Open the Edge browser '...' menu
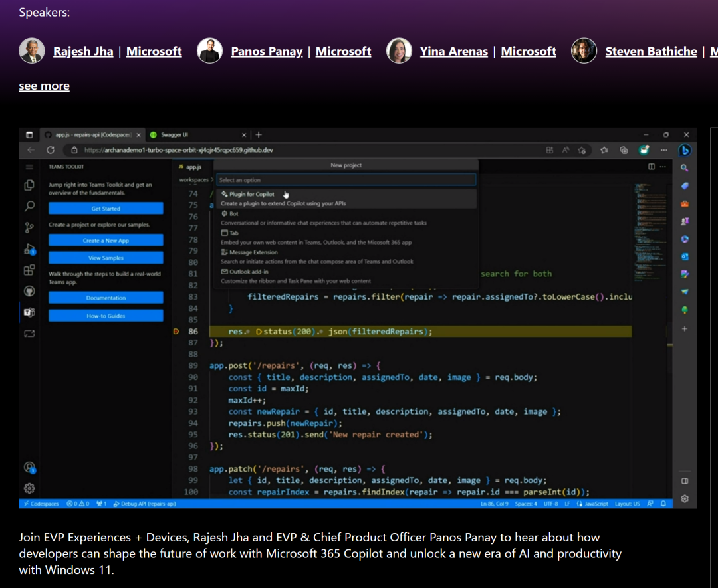 click(x=663, y=150)
